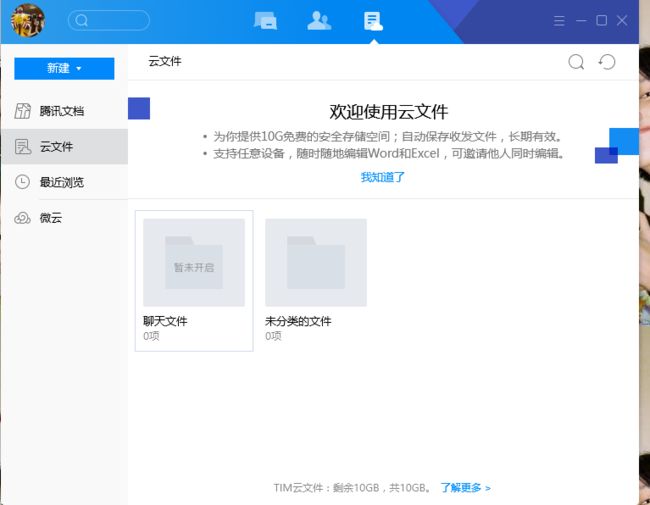Click the 0项 count under 聊天文件
This screenshot has height=505, width=650.
pos(151,336)
